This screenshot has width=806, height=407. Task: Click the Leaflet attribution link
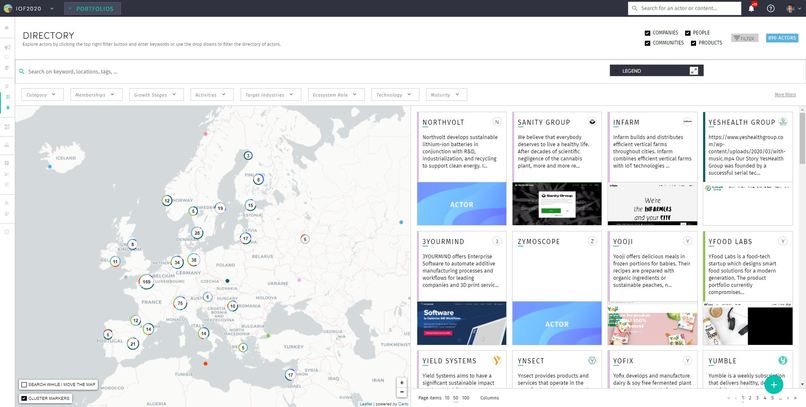(x=366, y=404)
